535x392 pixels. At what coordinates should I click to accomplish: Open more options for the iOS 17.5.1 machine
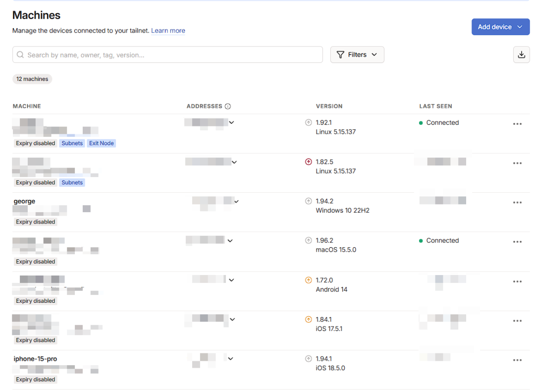point(517,321)
